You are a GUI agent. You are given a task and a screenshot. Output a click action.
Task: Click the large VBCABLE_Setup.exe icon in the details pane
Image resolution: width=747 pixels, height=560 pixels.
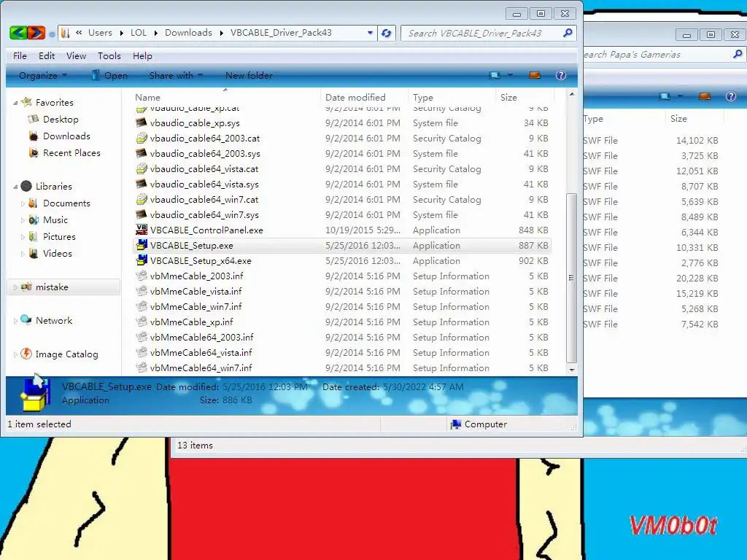click(x=34, y=394)
